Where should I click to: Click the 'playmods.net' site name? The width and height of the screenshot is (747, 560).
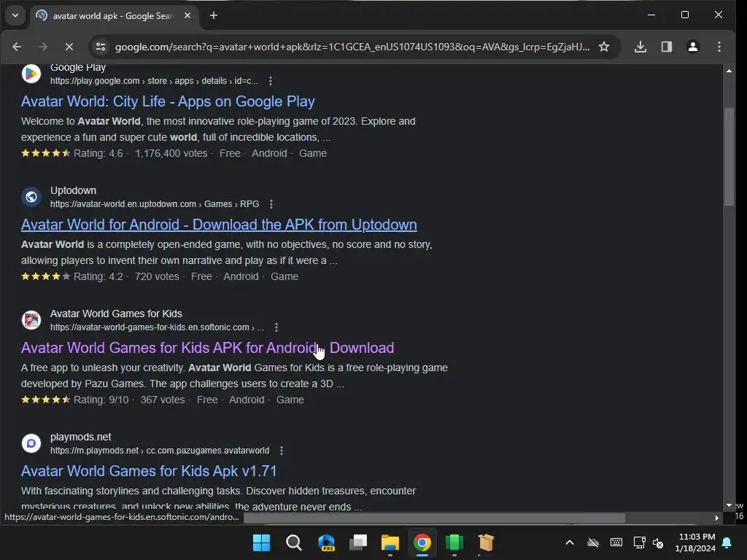pyautogui.click(x=80, y=437)
